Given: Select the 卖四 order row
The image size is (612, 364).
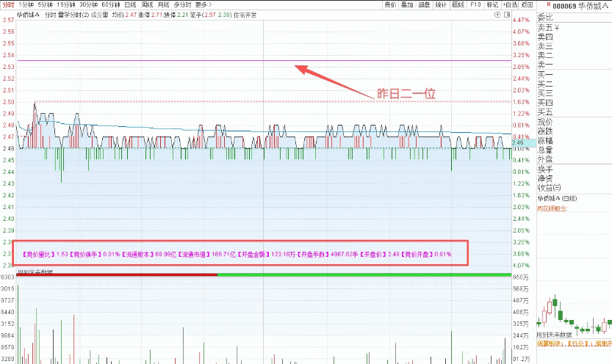Looking at the screenshot, I should pyautogui.click(x=545, y=37).
